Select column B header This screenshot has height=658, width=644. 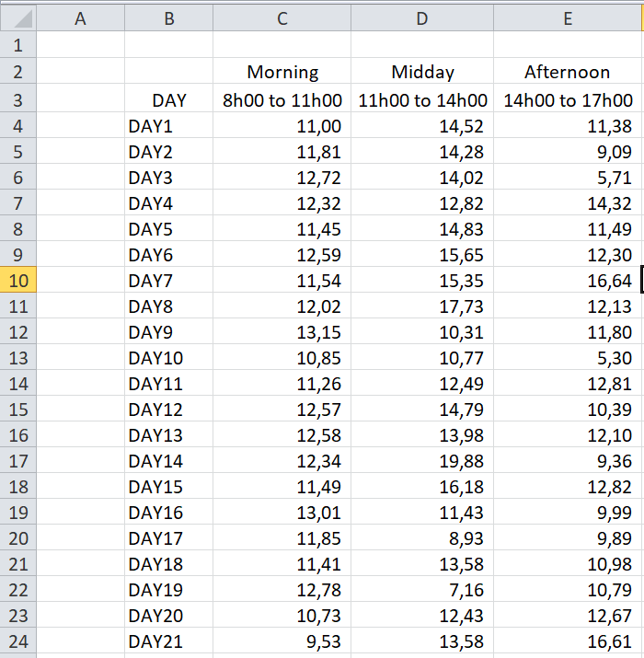(168, 18)
